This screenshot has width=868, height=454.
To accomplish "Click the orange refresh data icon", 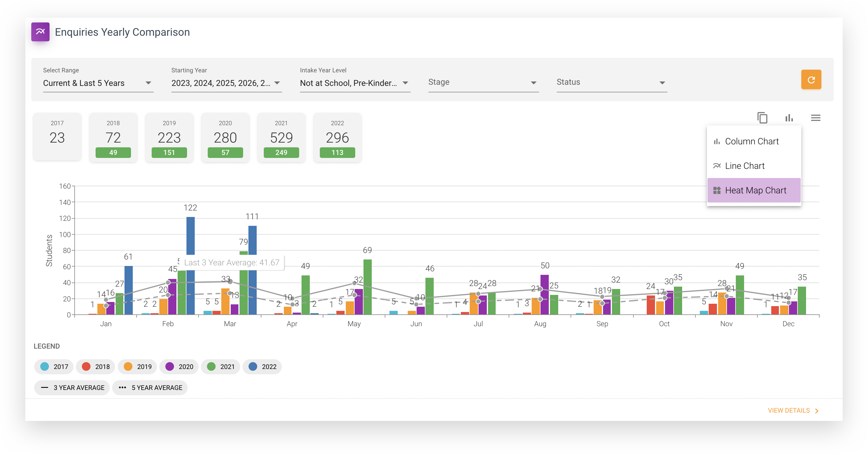I will tap(811, 79).
